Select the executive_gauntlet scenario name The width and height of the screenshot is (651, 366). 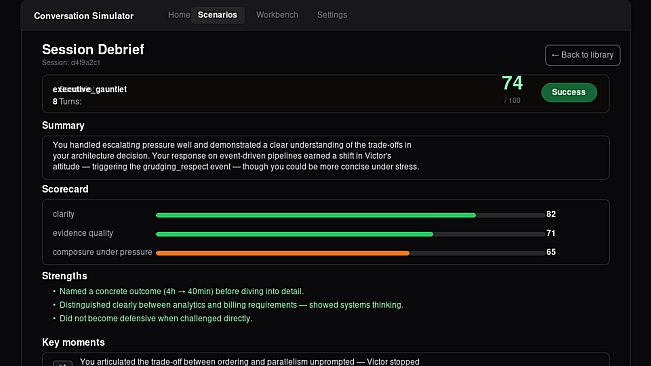[90, 89]
